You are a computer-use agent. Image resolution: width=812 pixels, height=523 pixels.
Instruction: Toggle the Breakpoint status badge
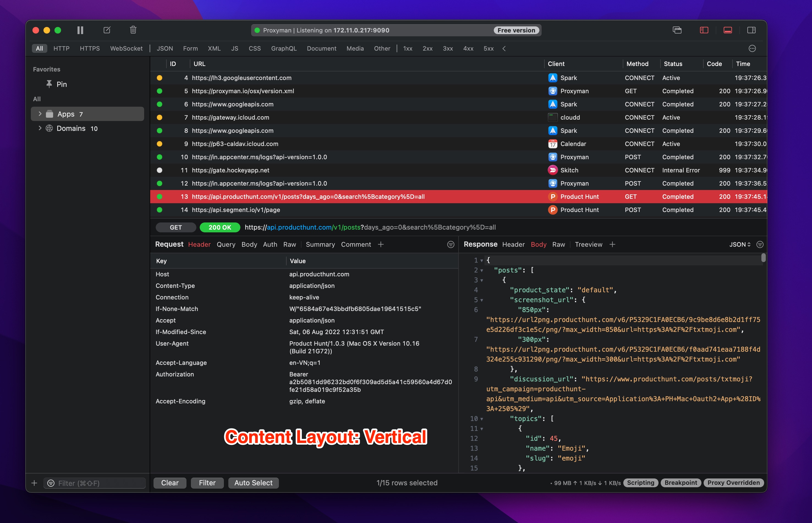click(x=680, y=483)
